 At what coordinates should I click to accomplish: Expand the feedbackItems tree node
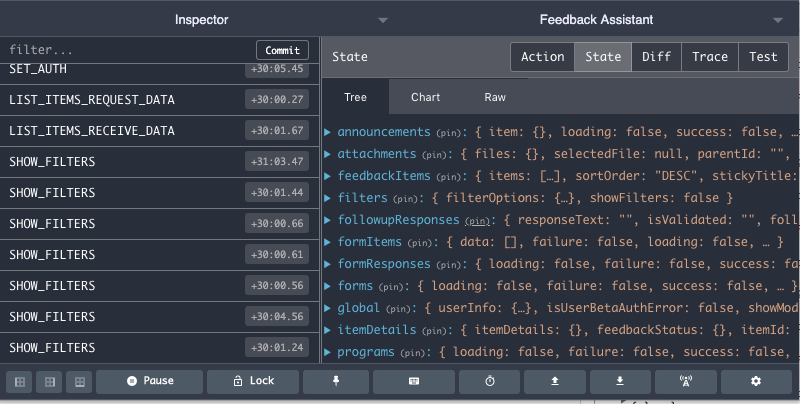328,176
